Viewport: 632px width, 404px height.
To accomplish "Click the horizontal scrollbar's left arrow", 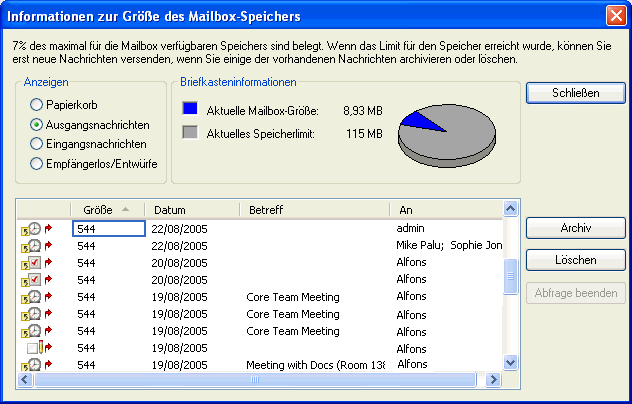I will (x=25, y=379).
